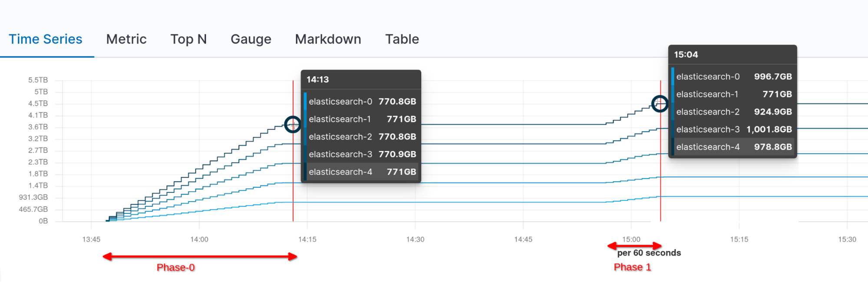The height and width of the screenshot is (282, 868).
Task: Click the 1.4TB y-axis label
Action: [x=38, y=186]
